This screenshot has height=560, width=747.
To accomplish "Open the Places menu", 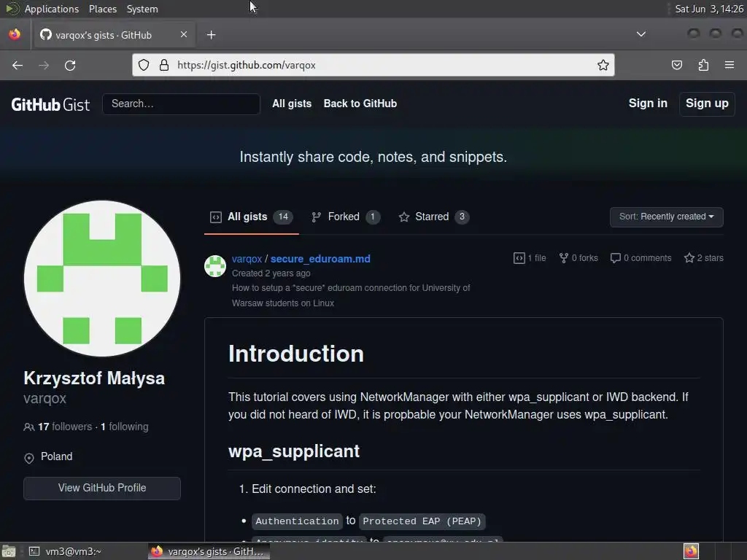I will [x=102, y=9].
